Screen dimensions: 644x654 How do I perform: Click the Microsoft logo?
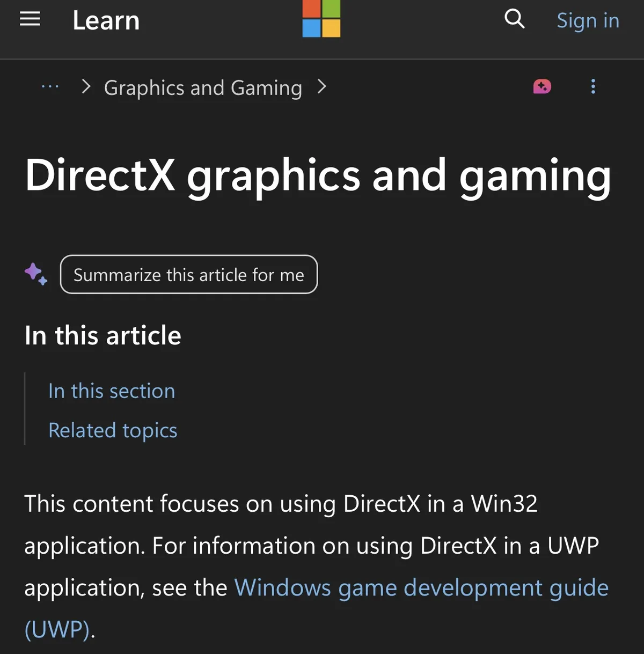pos(321,18)
